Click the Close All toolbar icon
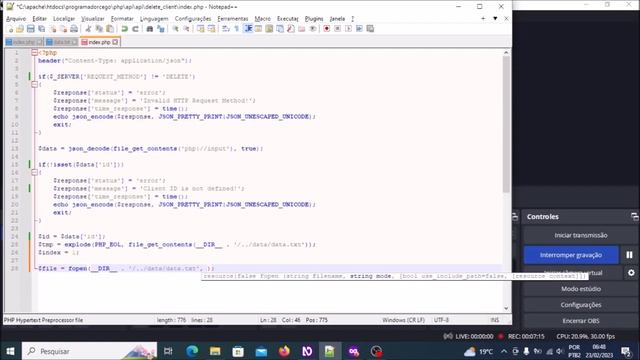The image size is (640, 360). [x=63, y=29]
